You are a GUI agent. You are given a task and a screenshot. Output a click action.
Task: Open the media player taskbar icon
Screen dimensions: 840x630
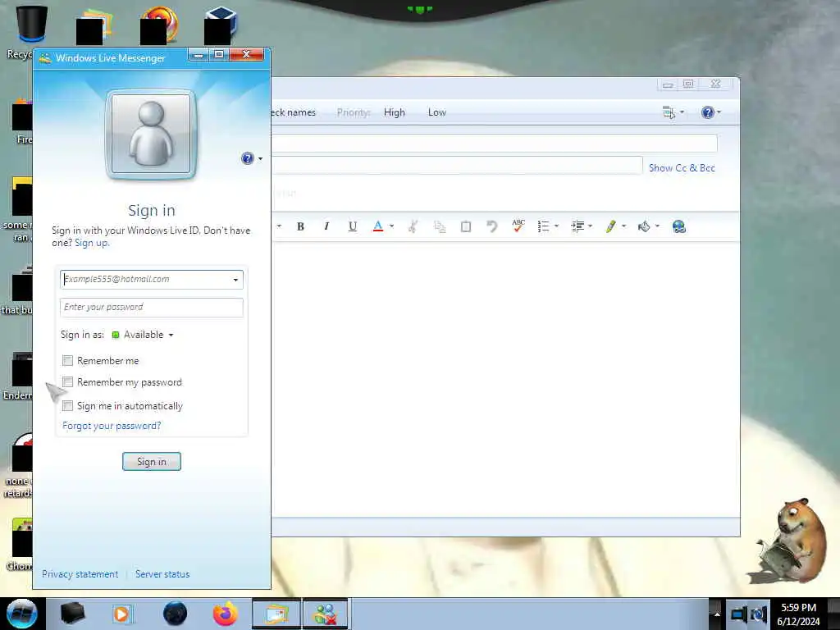tap(121, 614)
